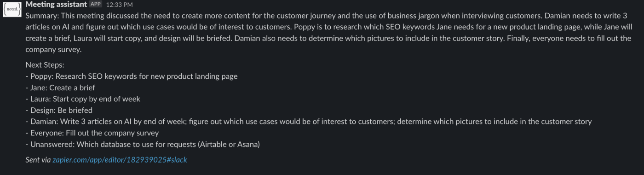The image size is (644, 175).
Task: Click the Poppy: Research SEO keywords line
Action: [132, 76]
